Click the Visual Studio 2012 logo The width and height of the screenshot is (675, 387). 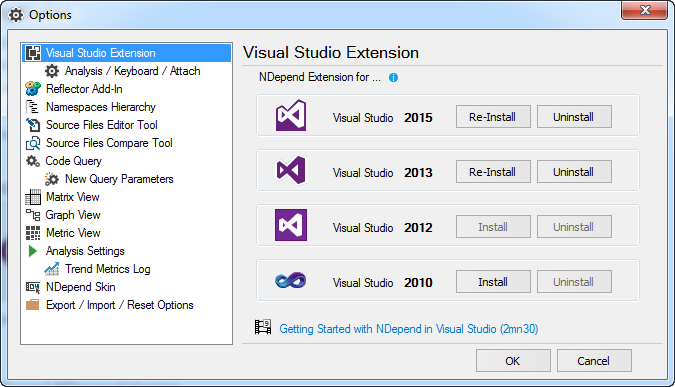291,225
